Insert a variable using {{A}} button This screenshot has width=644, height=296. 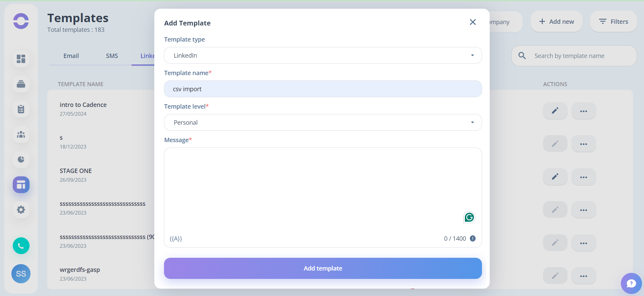point(176,239)
